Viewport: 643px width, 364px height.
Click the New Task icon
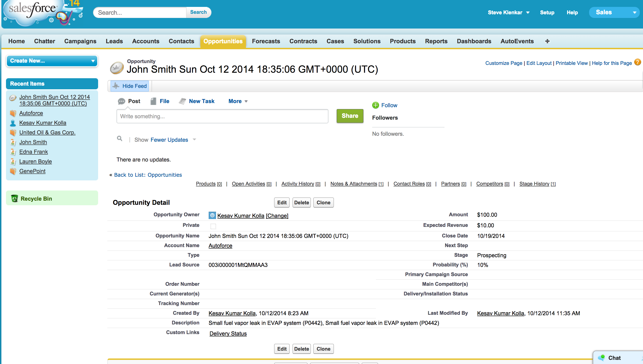[x=182, y=101]
